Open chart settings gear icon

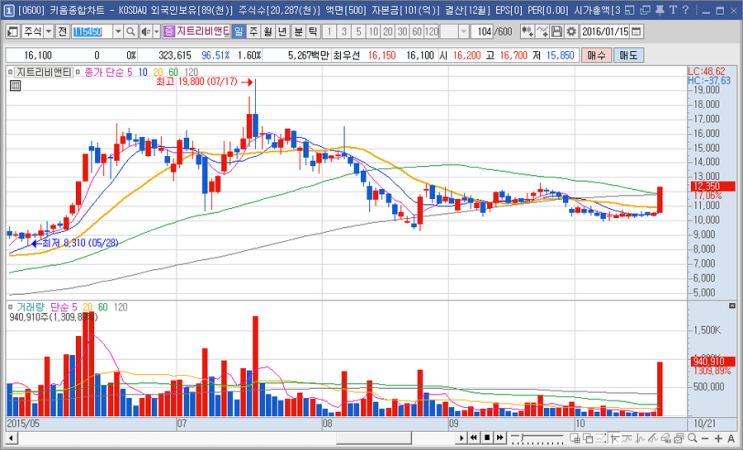pos(571,32)
